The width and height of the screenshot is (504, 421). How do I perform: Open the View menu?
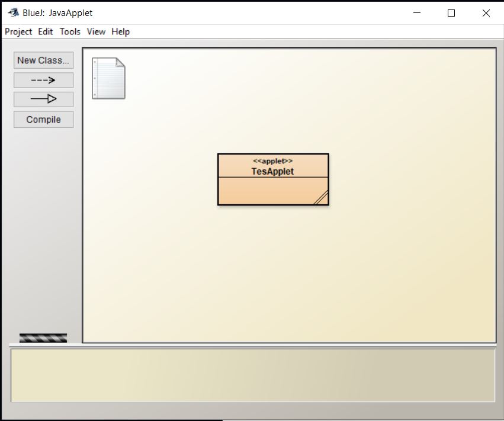[96, 31]
